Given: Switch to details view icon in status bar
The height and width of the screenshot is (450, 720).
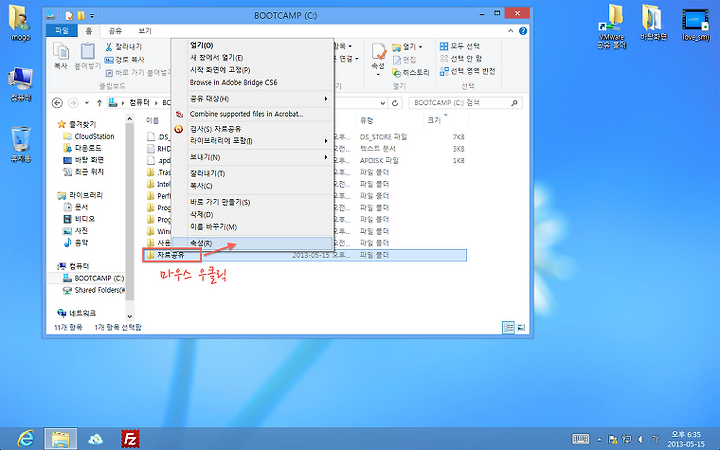Looking at the screenshot, I should coord(508,327).
